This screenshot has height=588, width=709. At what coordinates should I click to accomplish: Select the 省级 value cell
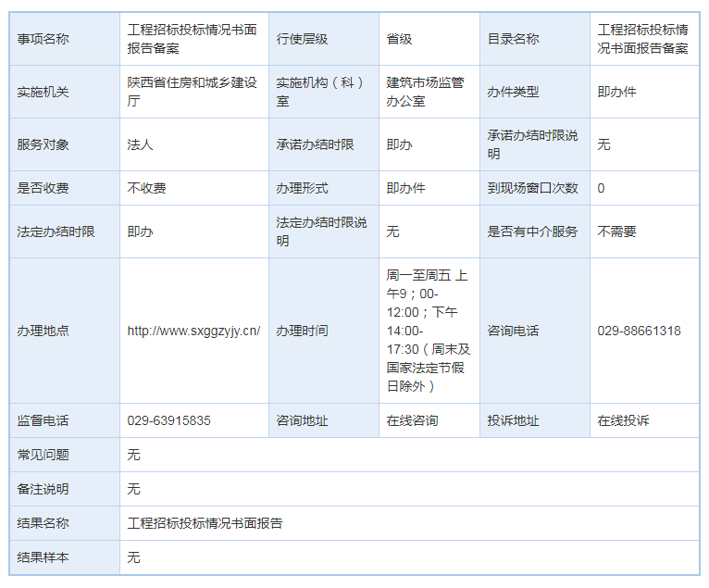click(399, 39)
